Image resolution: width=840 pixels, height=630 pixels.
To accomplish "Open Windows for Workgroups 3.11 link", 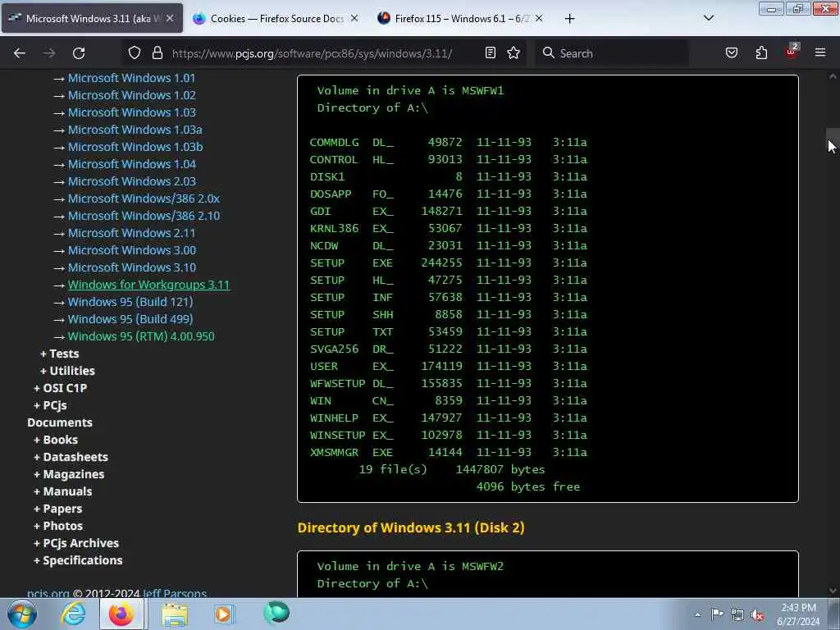I will click(148, 285).
